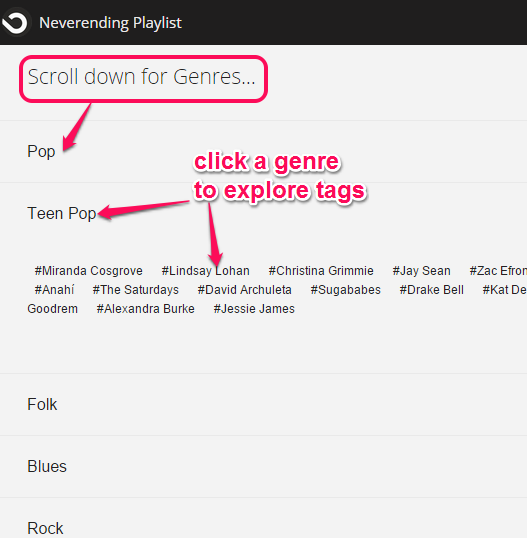Play the #Drake Bell tag

tap(432, 290)
